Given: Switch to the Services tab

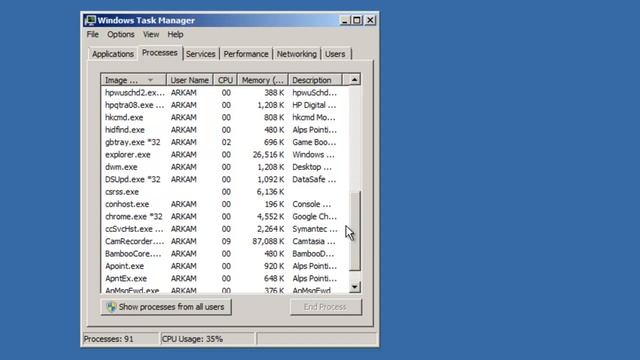Looking at the screenshot, I should click(200, 54).
